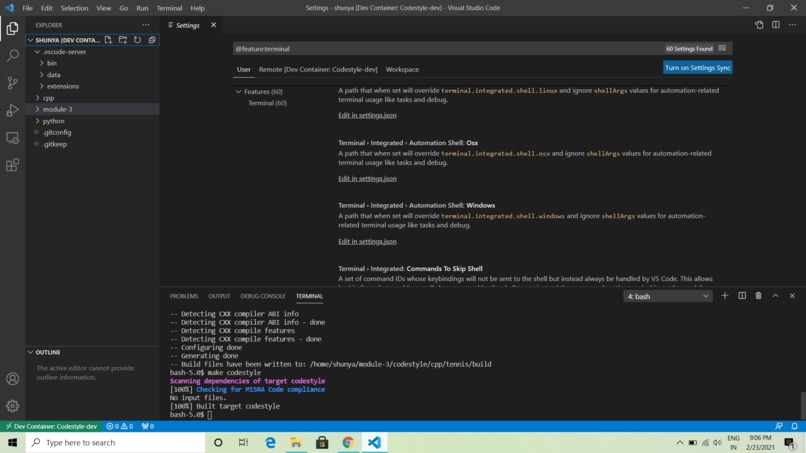Open the Accounts menu icon
The width and height of the screenshot is (806, 453).
[12, 379]
